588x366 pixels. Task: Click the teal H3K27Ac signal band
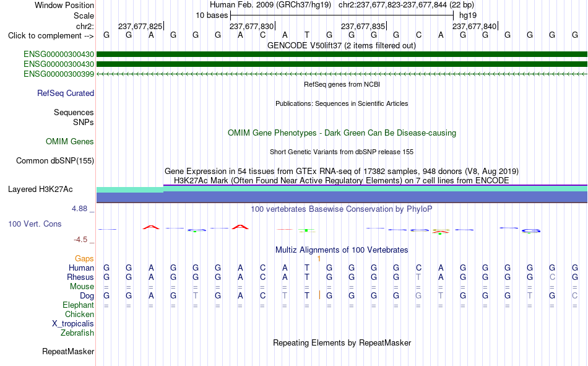(x=342, y=190)
